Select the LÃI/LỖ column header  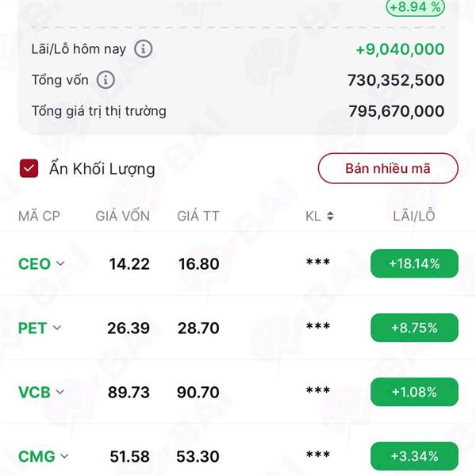click(x=414, y=216)
